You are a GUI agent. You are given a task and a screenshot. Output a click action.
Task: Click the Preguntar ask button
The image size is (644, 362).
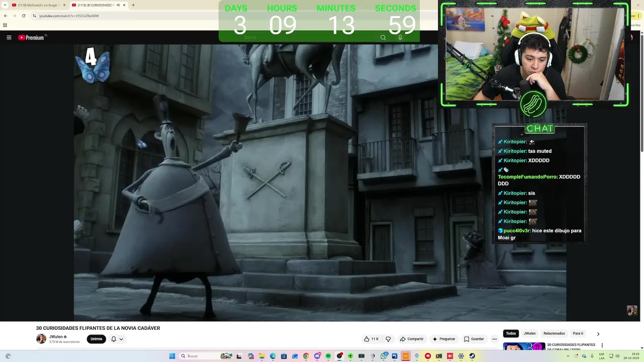pyautogui.click(x=444, y=339)
